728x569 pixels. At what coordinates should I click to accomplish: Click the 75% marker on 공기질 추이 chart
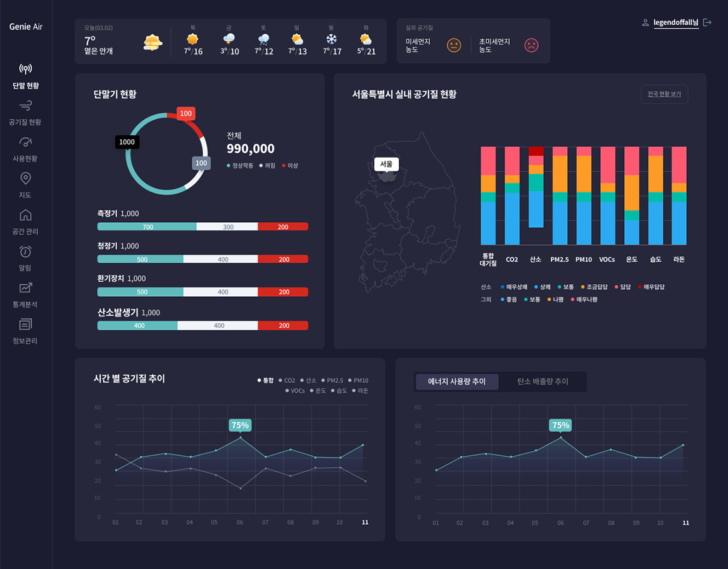pyautogui.click(x=240, y=425)
